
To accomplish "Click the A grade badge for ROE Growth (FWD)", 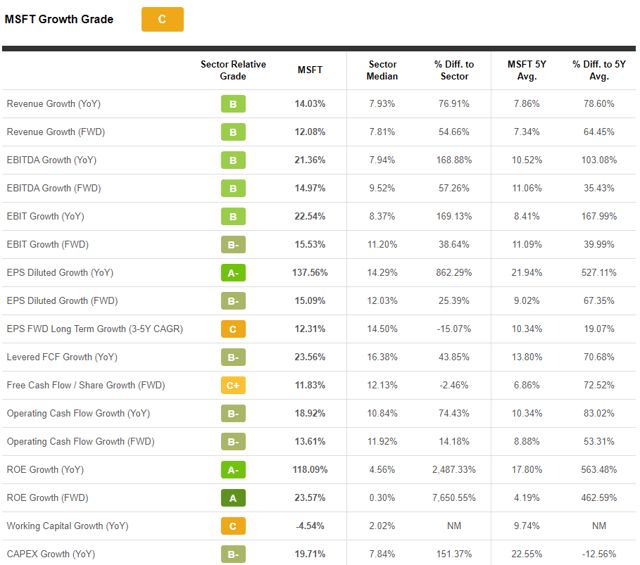I will pos(233,497).
